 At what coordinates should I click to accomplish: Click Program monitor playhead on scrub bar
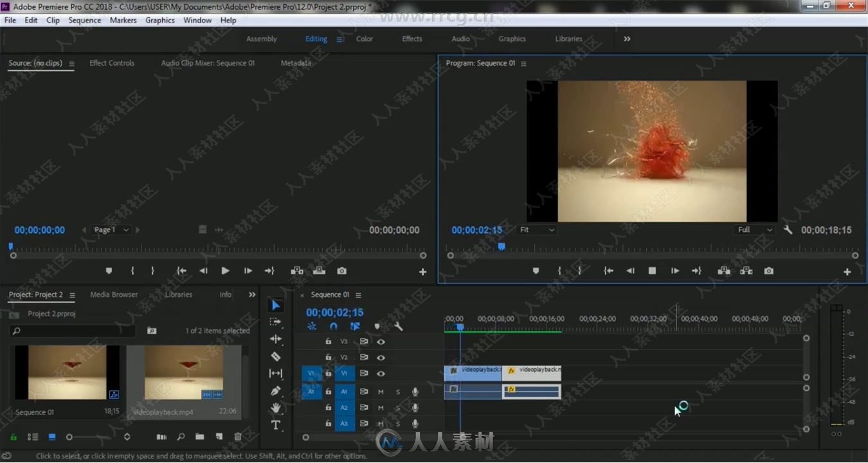tap(502, 246)
